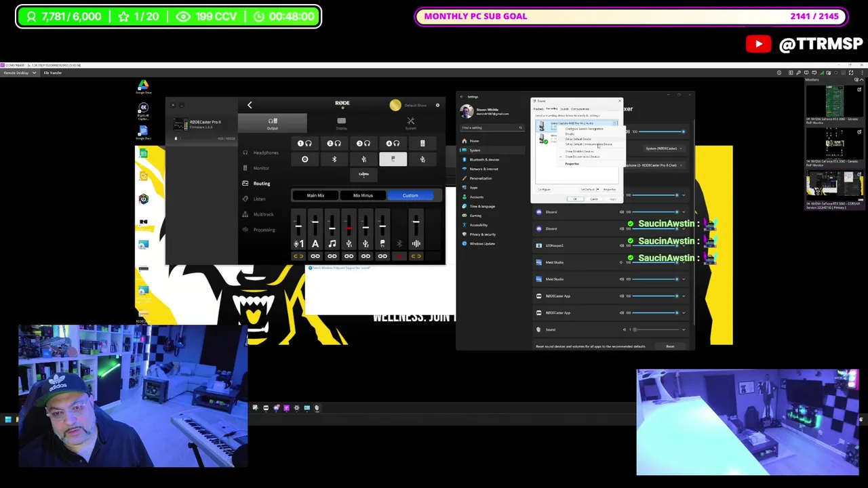Choose Properties in the context menu
The width and height of the screenshot is (868, 488).
(572, 164)
